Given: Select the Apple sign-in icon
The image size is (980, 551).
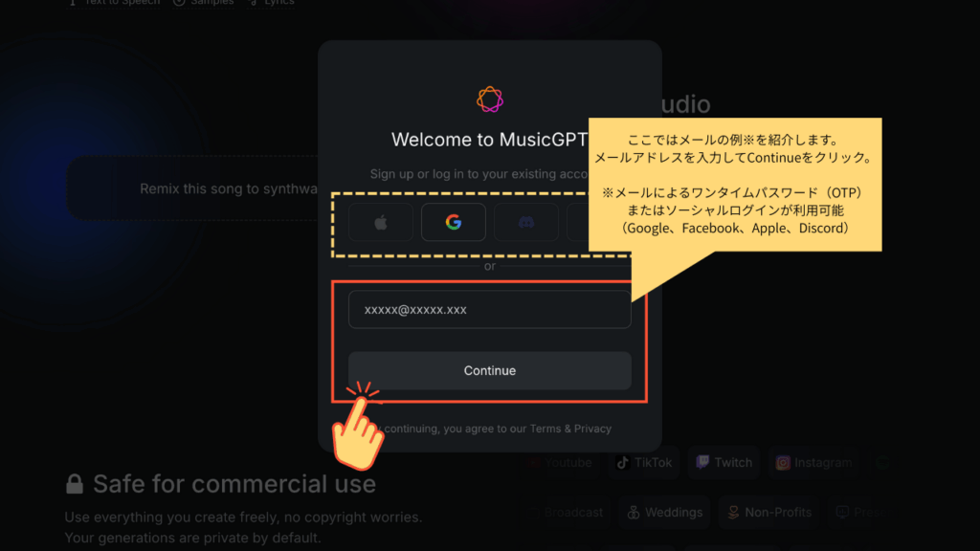Looking at the screenshot, I should pos(379,221).
